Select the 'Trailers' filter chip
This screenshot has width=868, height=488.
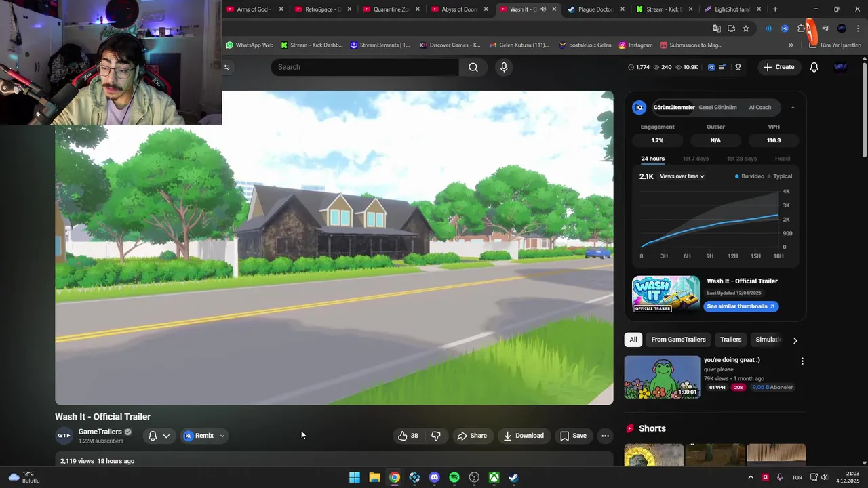coord(730,340)
